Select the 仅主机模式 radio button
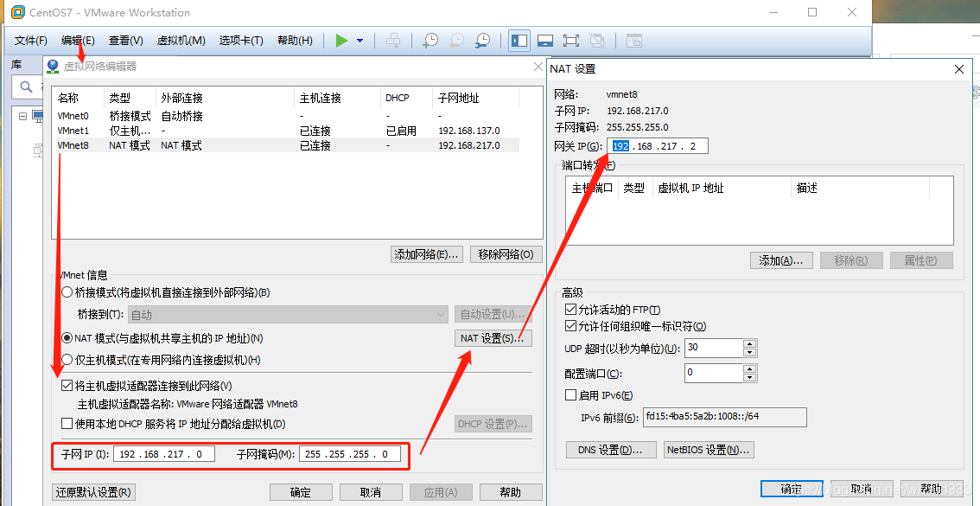Image resolution: width=980 pixels, height=506 pixels. coord(67,360)
